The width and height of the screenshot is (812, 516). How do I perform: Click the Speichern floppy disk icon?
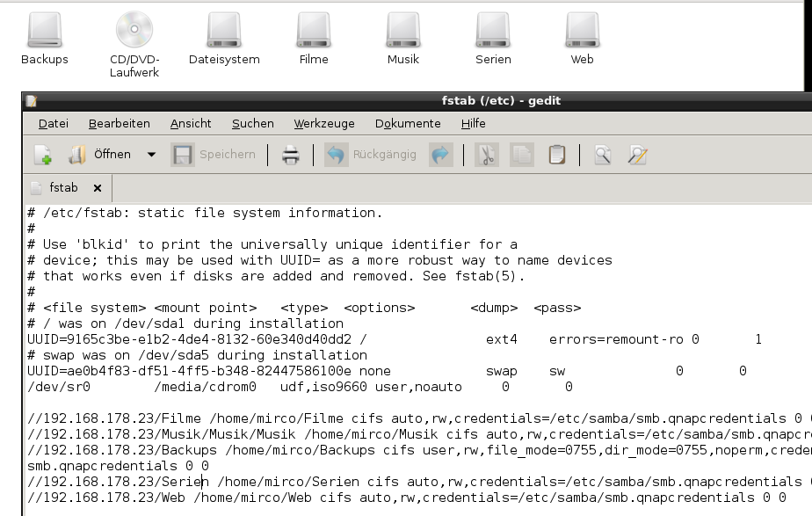click(x=182, y=155)
